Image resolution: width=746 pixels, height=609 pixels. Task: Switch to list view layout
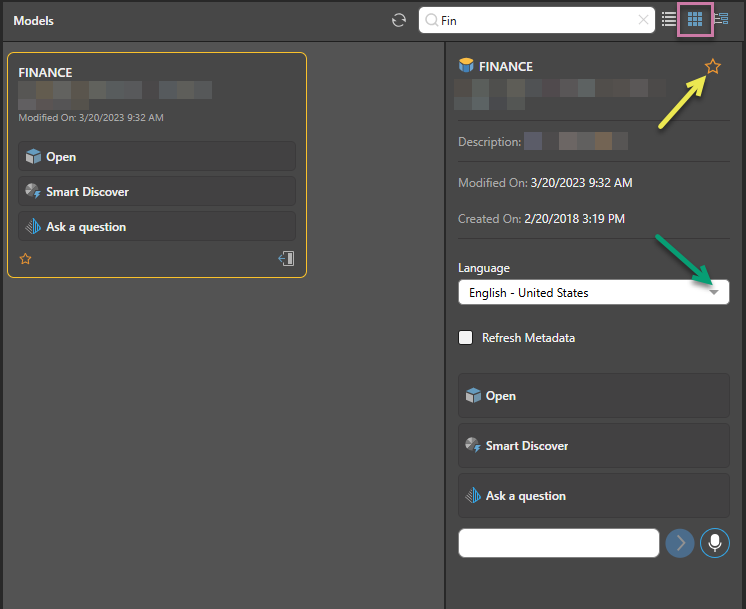(669, 19)
